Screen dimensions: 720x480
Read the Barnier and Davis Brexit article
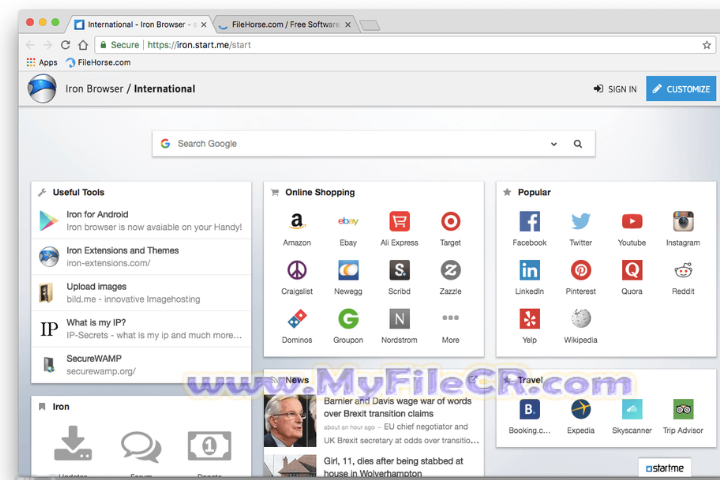pyautogui.click(x=398, y=407)
